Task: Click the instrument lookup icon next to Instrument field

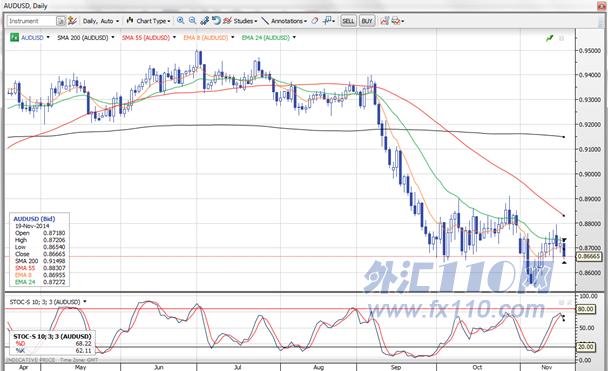Action: 61,21
